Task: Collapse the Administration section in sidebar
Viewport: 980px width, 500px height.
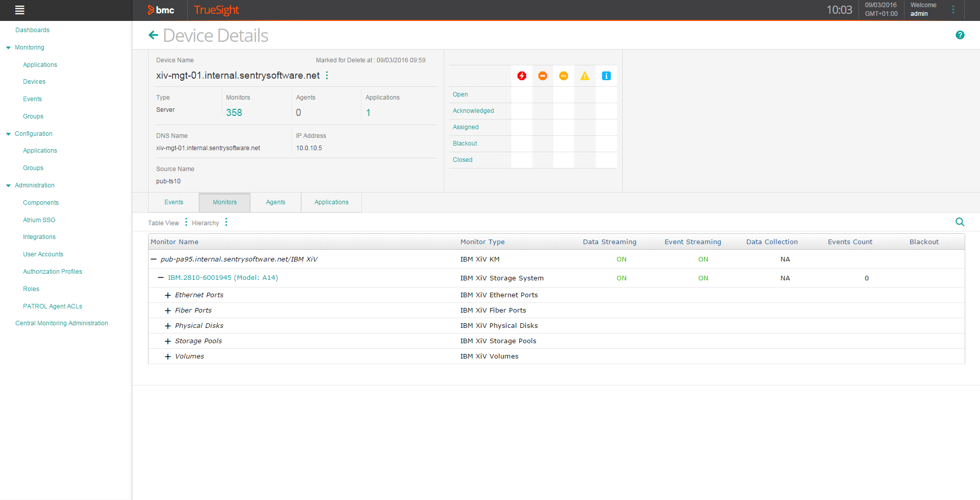Action: coord(8,185)
